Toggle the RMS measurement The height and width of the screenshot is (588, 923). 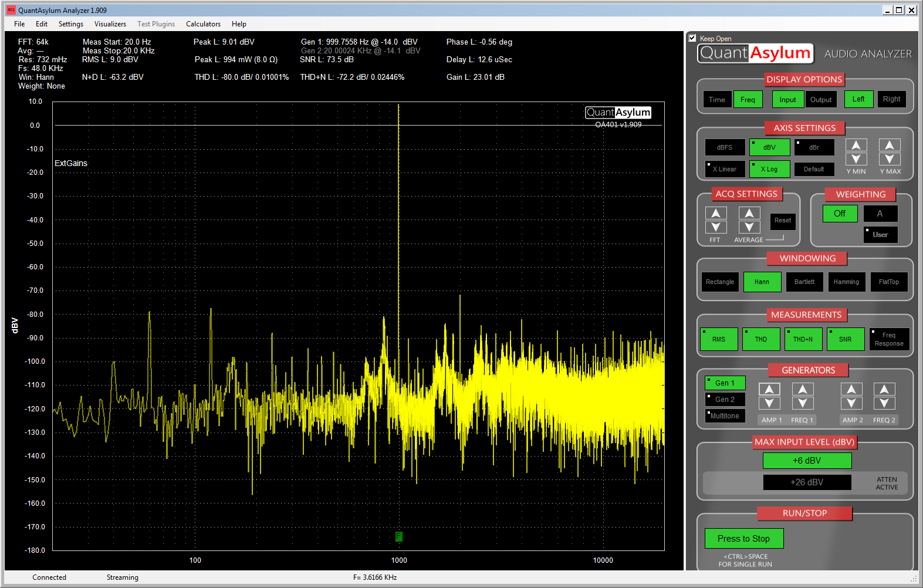[x=719, y=339]
